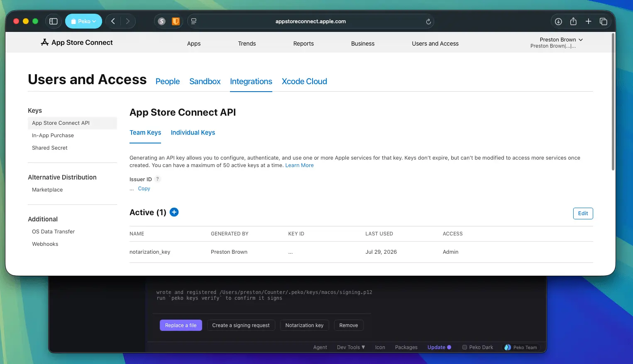Open the Trends menu item
The height and width of the screenshot is (364, 633).
point(247,44)
